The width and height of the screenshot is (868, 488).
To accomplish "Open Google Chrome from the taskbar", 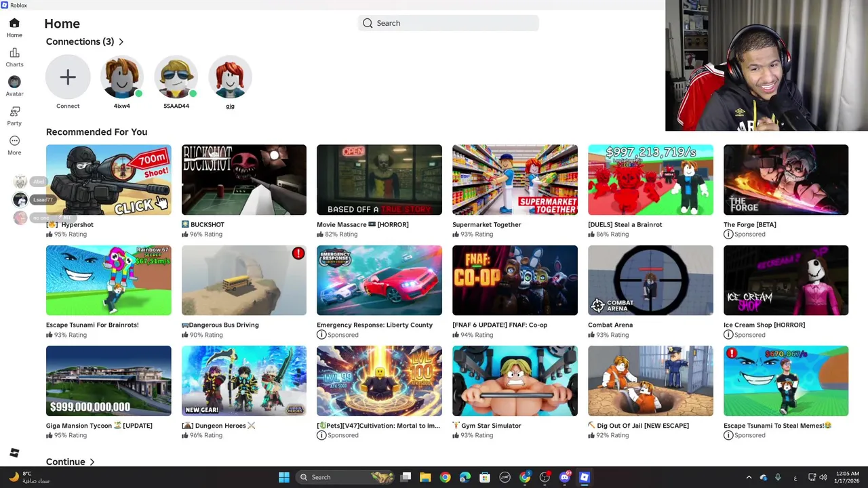I will coord(445,477).
